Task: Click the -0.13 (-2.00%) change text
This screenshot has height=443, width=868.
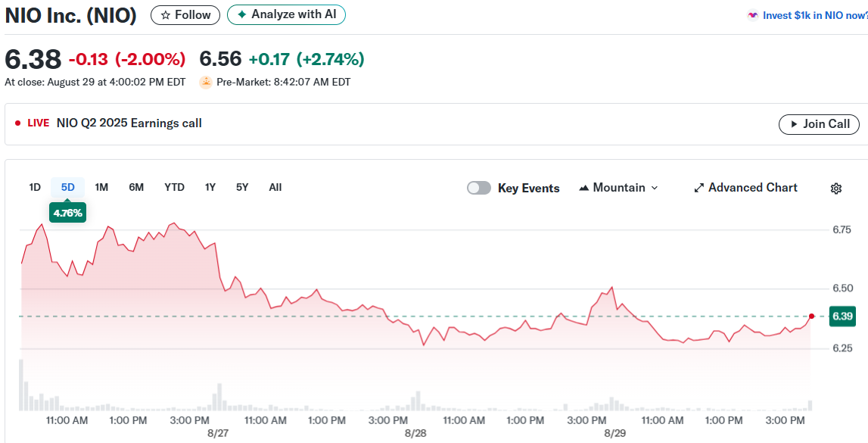Action: [127, 59]
